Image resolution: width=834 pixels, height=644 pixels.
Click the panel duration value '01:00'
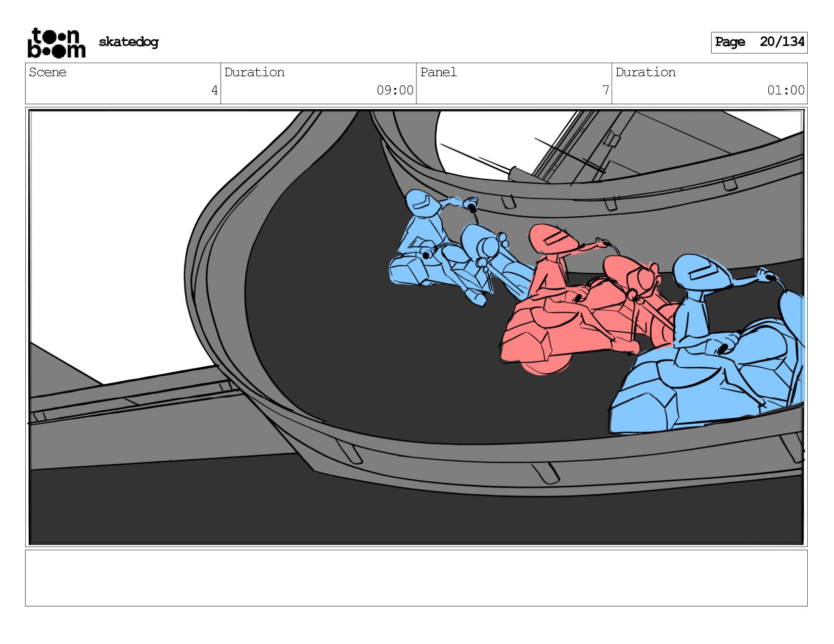785,90
